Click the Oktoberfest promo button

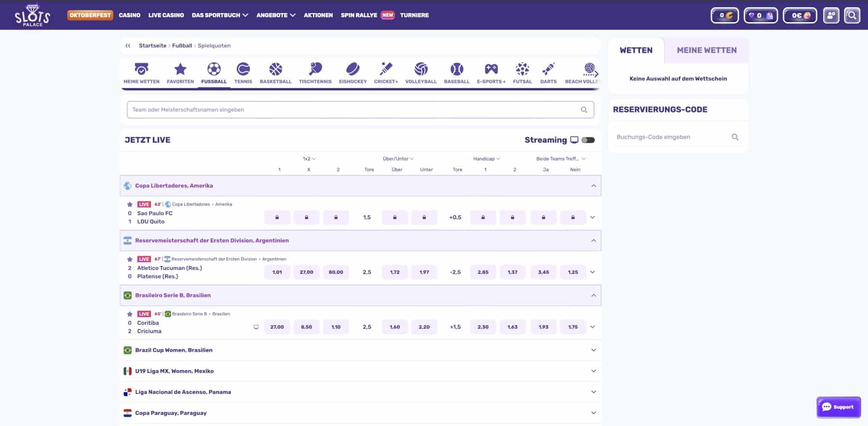click(90, 15)
